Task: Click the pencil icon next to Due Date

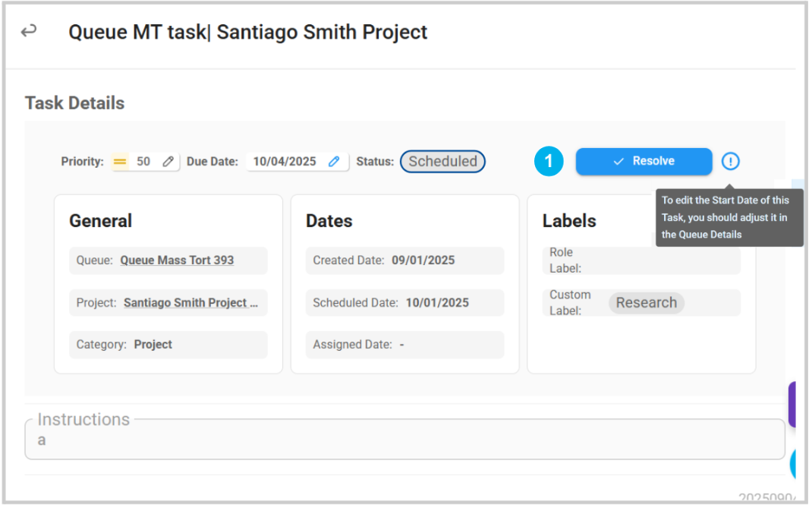Action: click(x=334, y=162)
